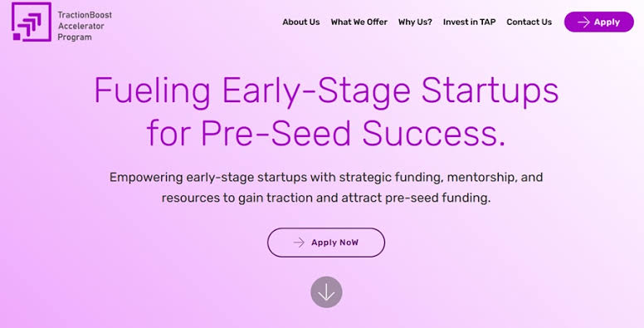Screen dimensions: 644x328
Task: Select the Why Us? nav item
Action: 415,22
